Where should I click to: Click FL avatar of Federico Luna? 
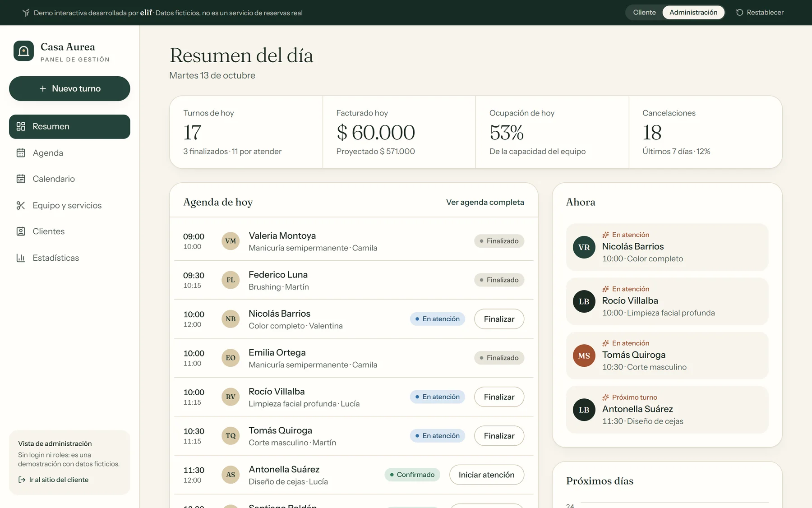pos(231,280)
